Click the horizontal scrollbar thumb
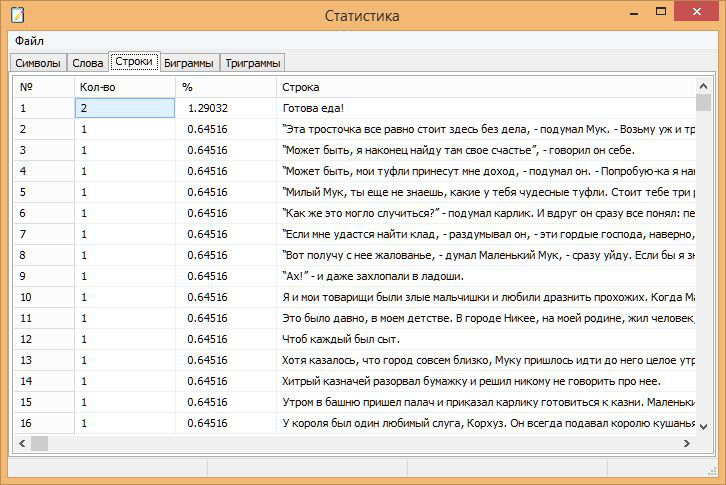The height and width of the screenshot is (485, 726). coord(39,443)
